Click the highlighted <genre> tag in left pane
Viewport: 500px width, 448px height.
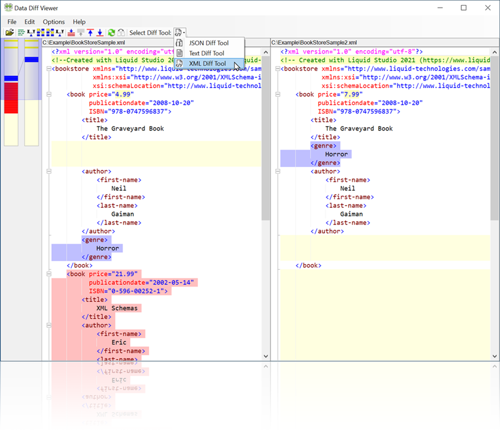click(x=95, y=240)
